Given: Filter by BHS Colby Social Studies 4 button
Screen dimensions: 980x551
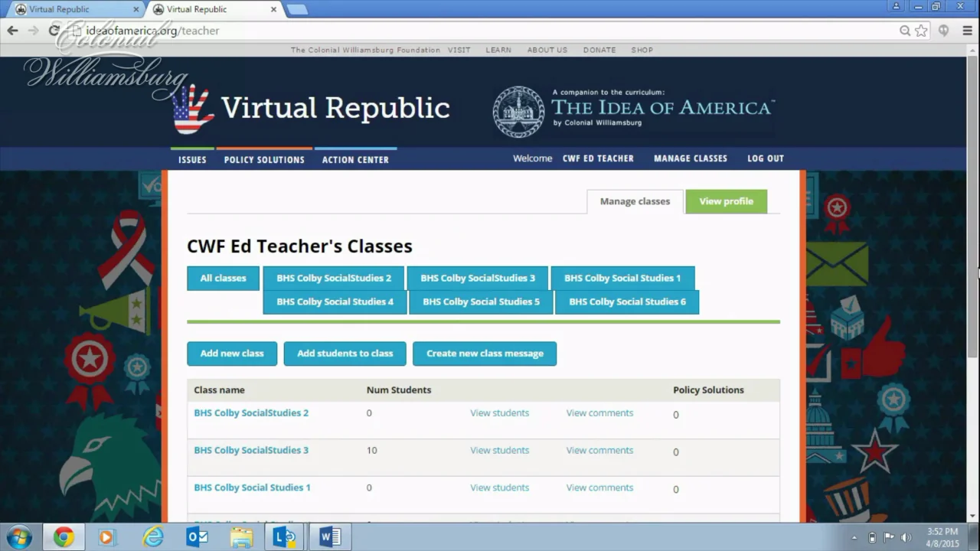Looking at the screenshot, I should coord(335,302).
